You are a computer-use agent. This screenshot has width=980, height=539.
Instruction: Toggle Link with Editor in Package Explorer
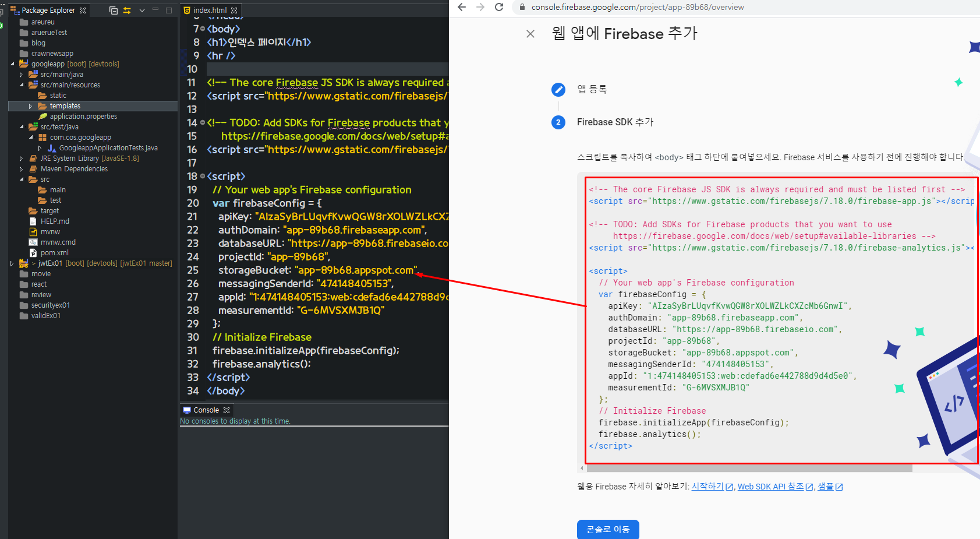[127, 10]
